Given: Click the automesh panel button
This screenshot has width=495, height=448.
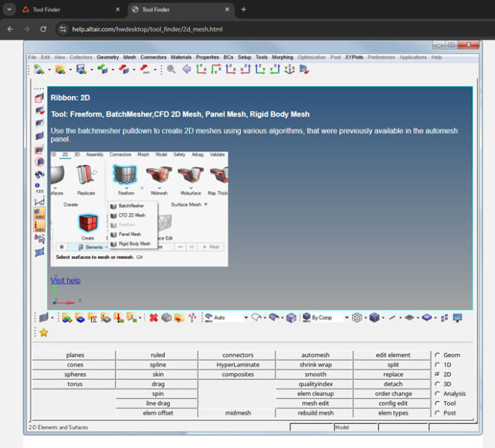Looking at the screenshot, I should point(315,355).
